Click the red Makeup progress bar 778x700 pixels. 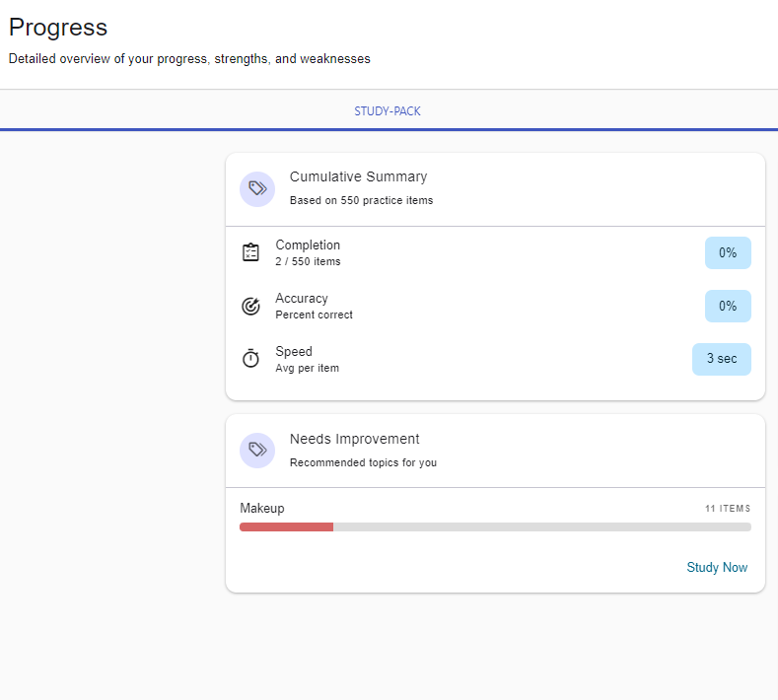(286, 527)
